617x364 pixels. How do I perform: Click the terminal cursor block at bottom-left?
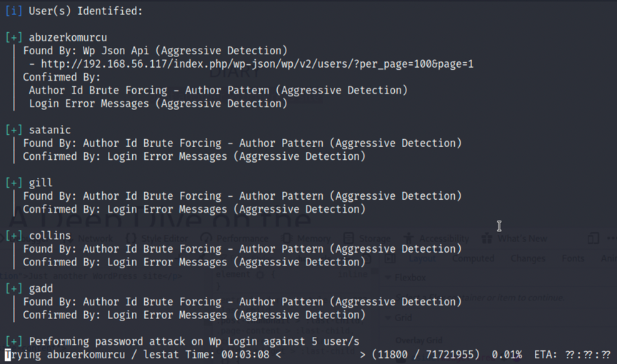click(x=8, y=355)
